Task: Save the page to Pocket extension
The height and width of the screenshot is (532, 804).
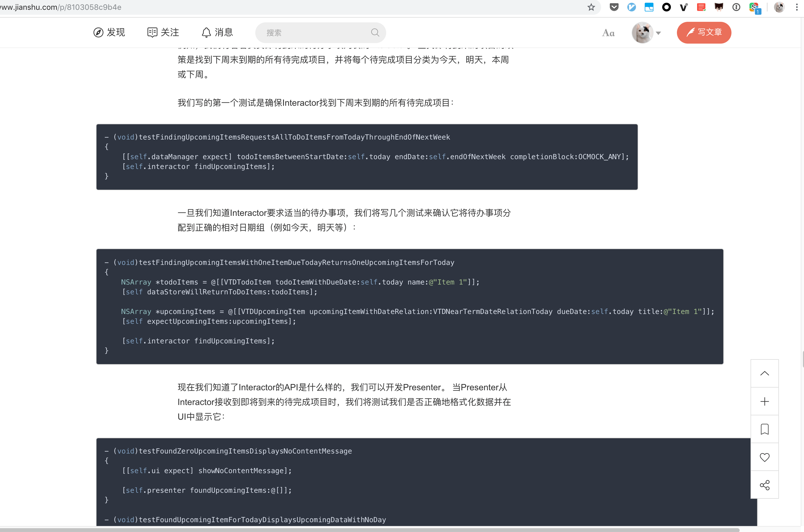Action: pos(614,7)
